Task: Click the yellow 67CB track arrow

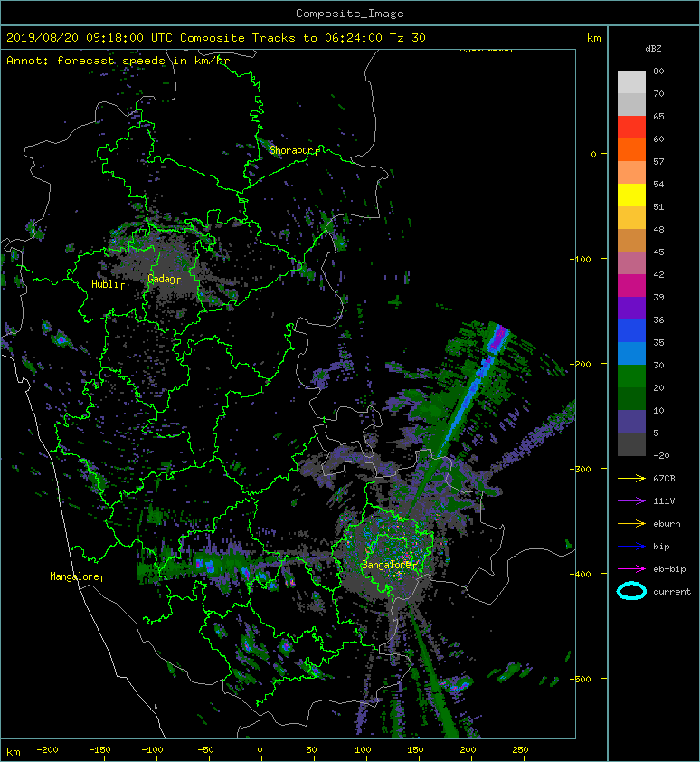Action: tap(631, 479)
